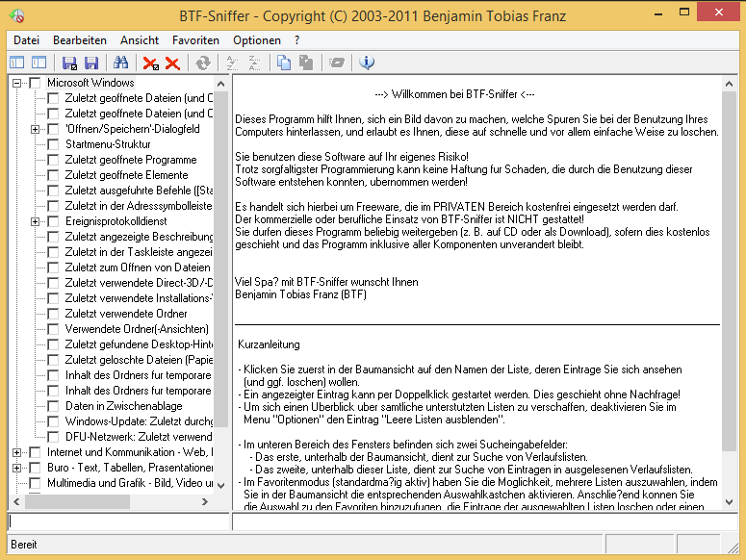The height and width of the screenshot is (560, 746).
Task: Click the search field below the text pane
Action: pos(485,522)
